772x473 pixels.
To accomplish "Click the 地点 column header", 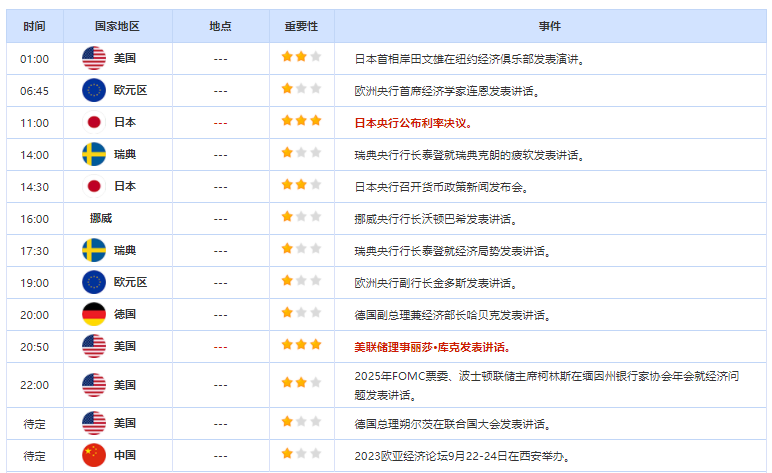I will (220, 26).
